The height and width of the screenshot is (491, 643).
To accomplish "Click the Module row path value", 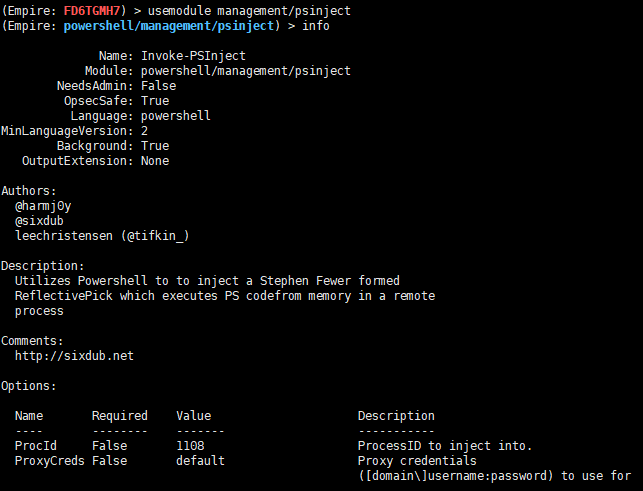I will (245, 71).
